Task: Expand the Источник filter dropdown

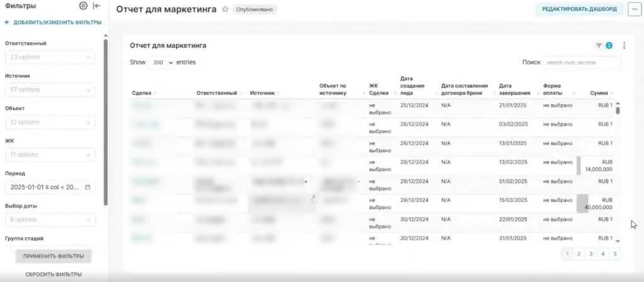Action: [x=50, y=90]
